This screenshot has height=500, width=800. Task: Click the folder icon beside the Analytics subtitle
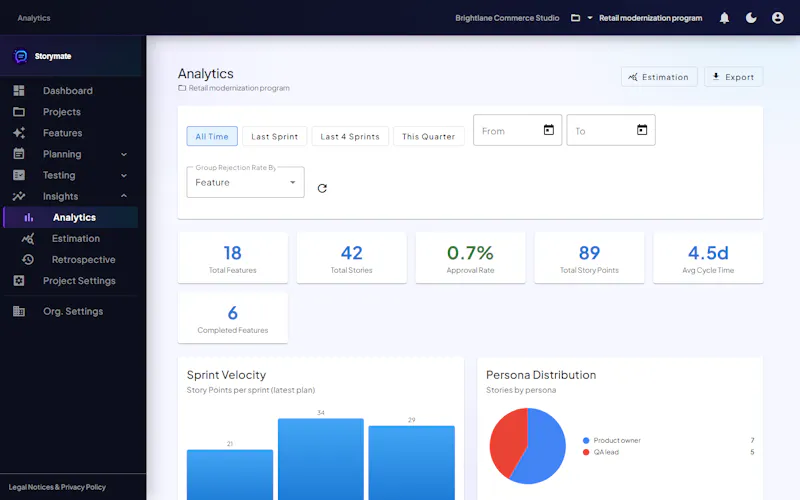pyautogui.click(x=182, y=88)
